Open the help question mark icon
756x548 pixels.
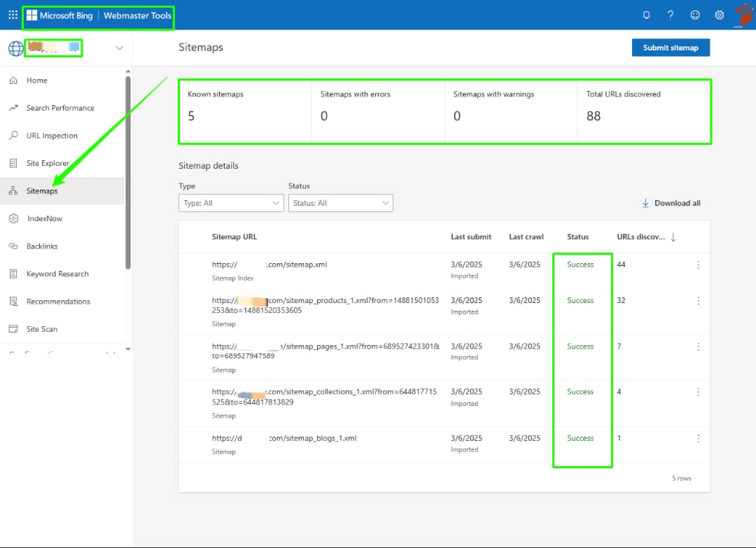point(670,15)
